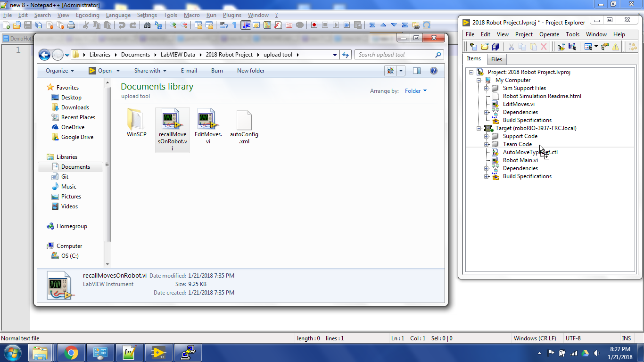Collapse the Target roboRIO-3937-FRC.local node
The width and height of the screenshot is (644, 362).
tap(479, 128)
